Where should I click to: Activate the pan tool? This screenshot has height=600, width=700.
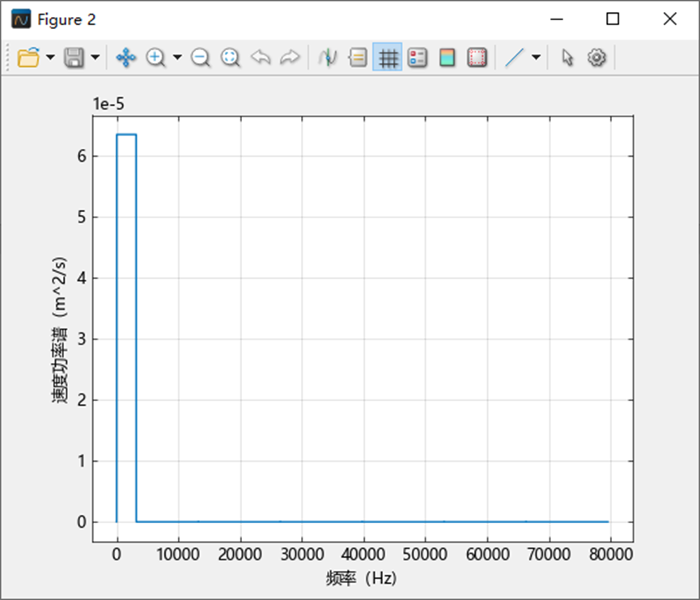click(126, 57)
